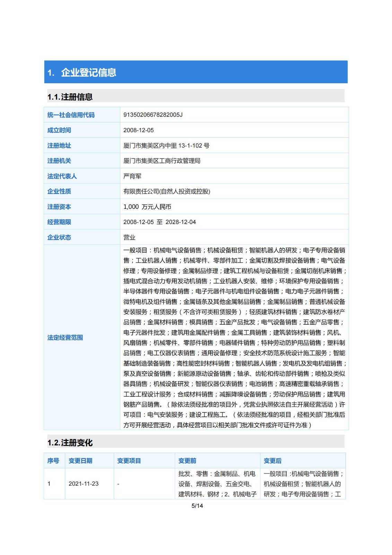The width and height of the screenshot is (392, 555).
Task: Click the '1.1.注册信息' subsection heading
Action: tap(70, 97)
